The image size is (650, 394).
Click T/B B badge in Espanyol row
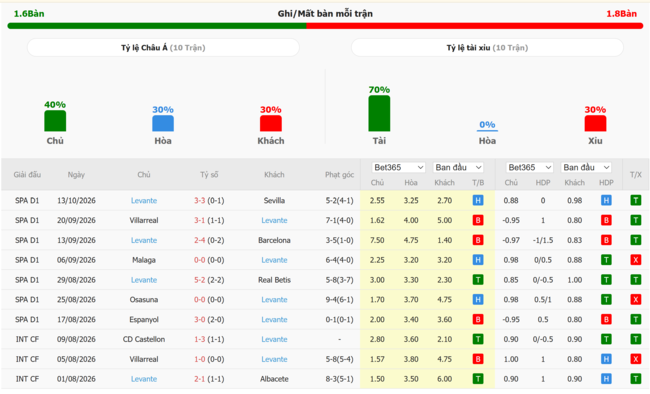(x=478, y=320)
